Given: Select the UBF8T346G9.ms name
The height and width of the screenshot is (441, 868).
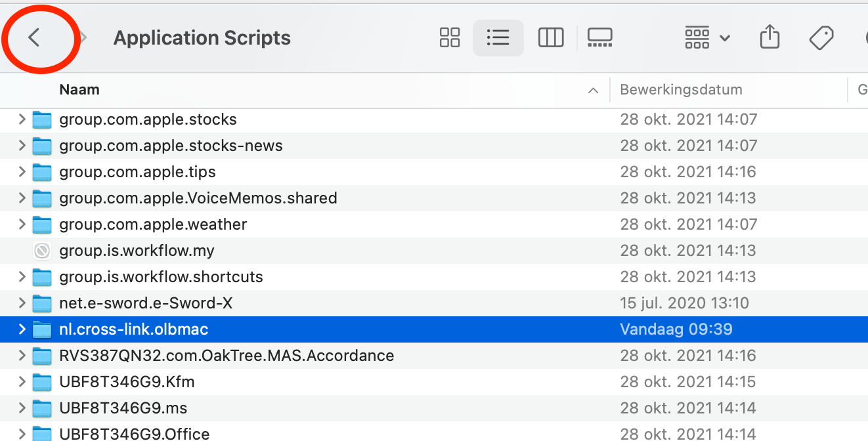Looking at the screenshot, I should pos(123,408).
